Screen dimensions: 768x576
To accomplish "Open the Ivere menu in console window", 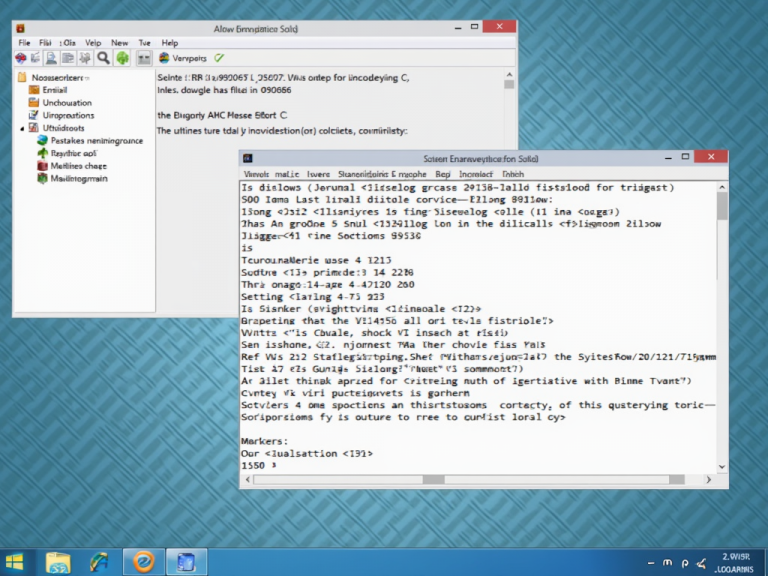I will 318,174.
